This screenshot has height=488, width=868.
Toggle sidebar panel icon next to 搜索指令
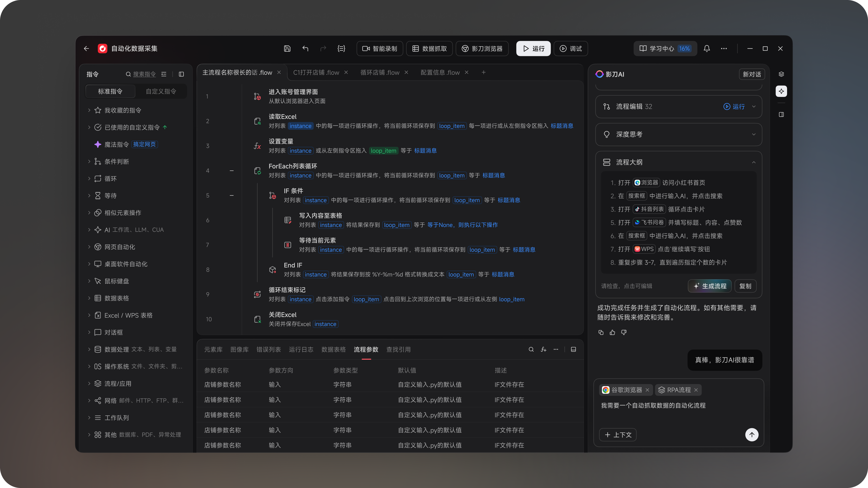[181, 74]
